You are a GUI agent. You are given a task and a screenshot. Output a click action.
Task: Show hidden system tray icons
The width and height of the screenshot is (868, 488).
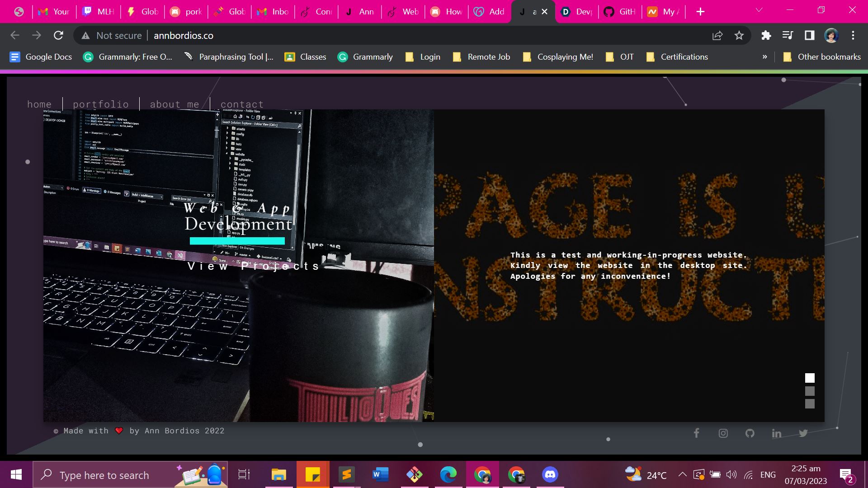coord(682,474)
